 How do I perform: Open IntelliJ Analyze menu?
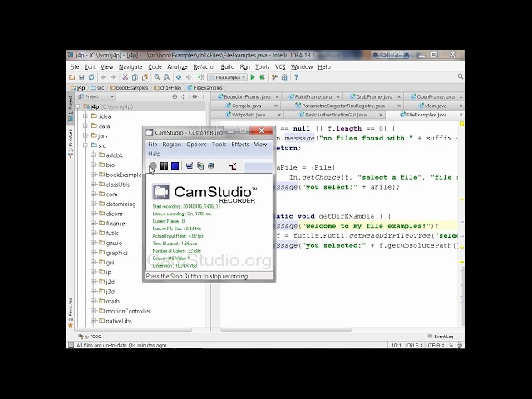pos(177,66)
